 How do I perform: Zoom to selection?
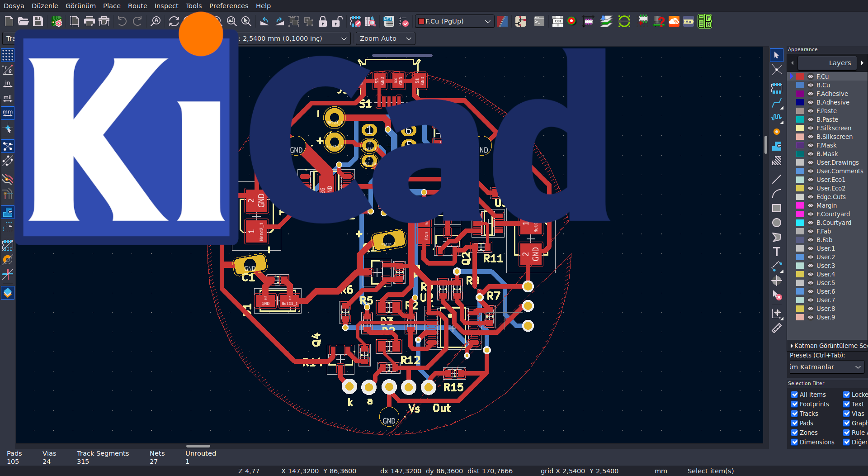[246, 21]
